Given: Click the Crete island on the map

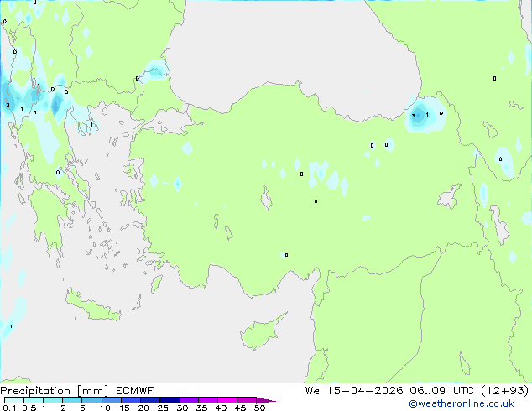Looking at the screenshot, I should coord(93,307).
